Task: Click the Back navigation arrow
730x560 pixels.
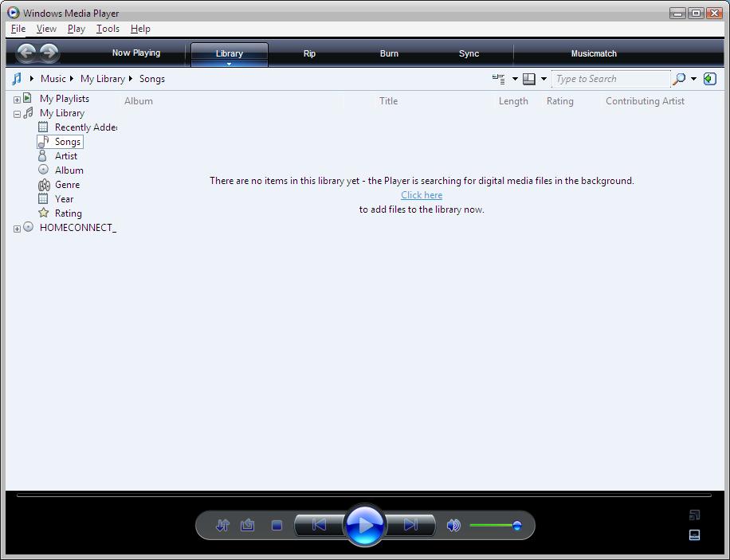Action: [26, 53]
